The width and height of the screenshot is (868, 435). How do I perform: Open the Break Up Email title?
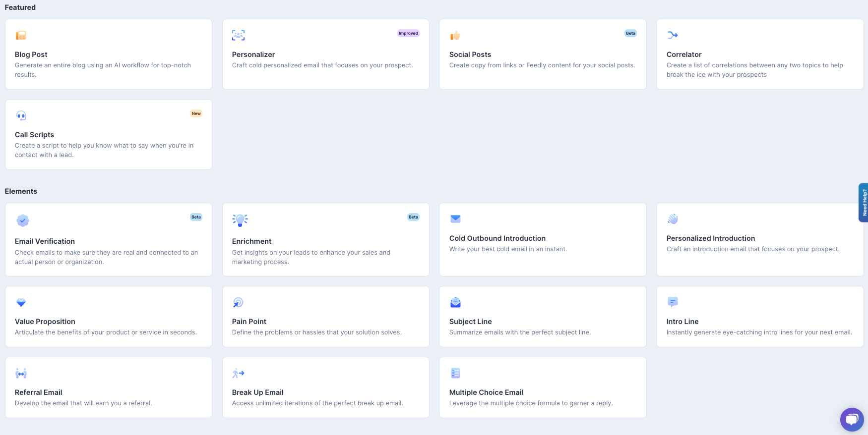click(x=257, y=392)
